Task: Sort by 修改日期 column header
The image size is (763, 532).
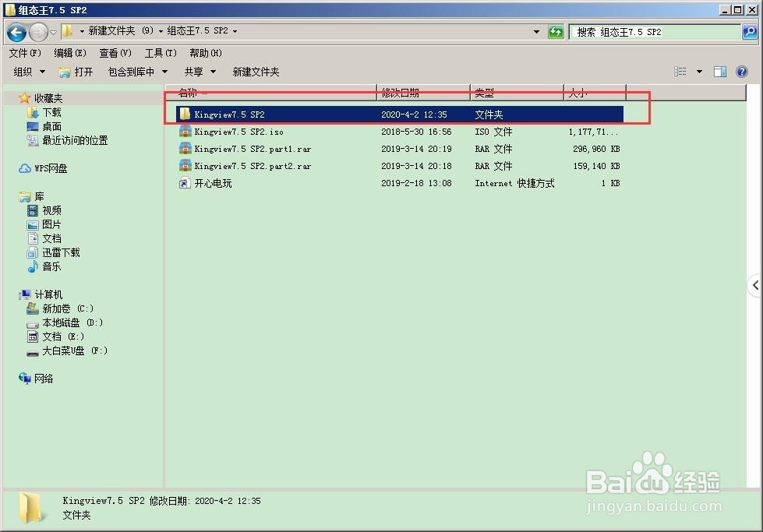Action: point(423,93)
